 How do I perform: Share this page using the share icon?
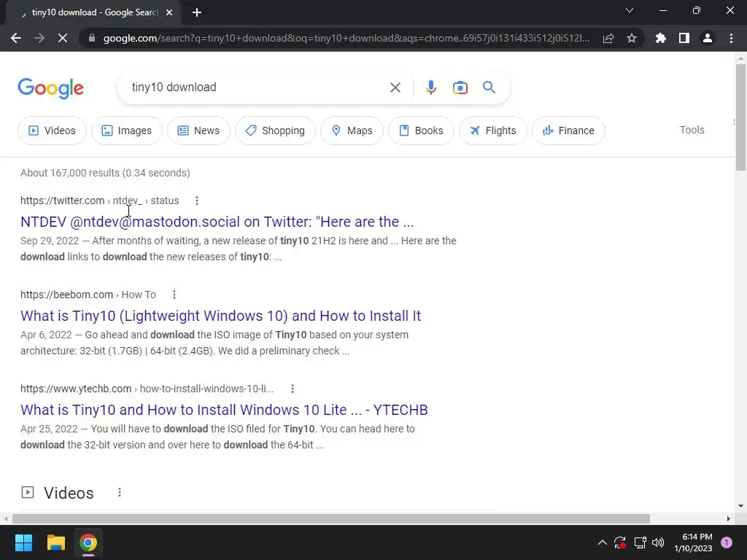[x=608, y=38]
